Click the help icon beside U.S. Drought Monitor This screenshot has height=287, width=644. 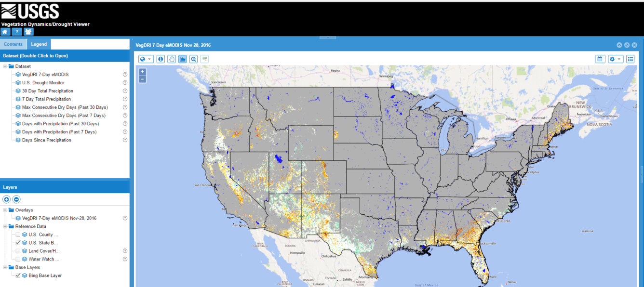point(124,82)
